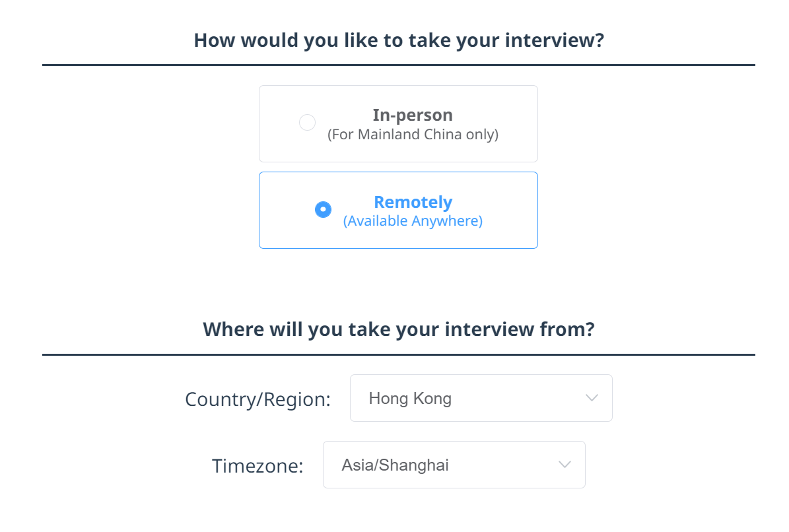
Task: Select the Remotely radio button
Action: (x=323, y=209)
